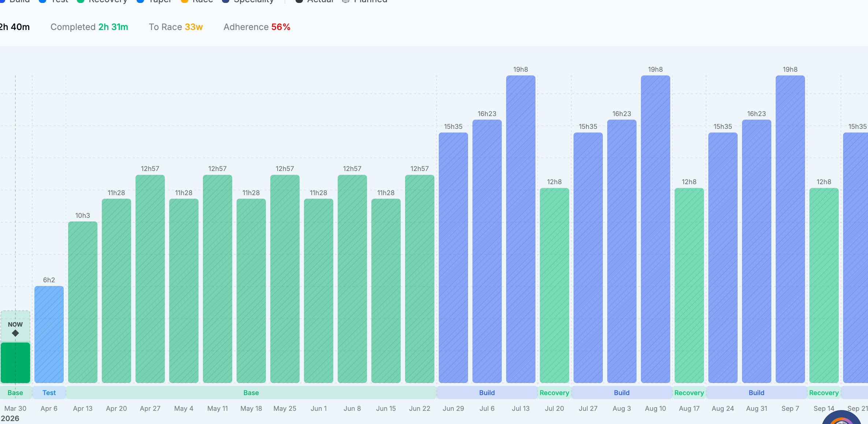Select the 19h8 bar for Jul 13
Image resolution: width=868 pixels, height=424 pixels.
point(520,229)
